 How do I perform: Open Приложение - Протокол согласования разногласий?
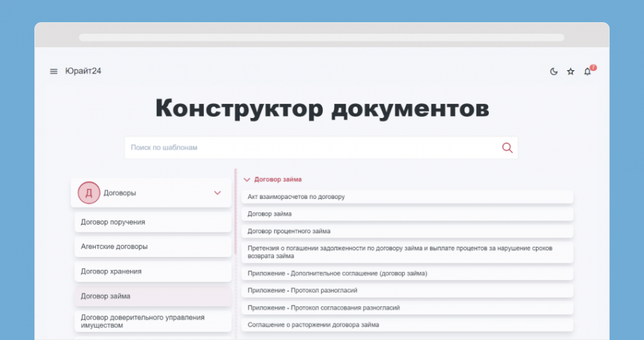pos(407,308)
